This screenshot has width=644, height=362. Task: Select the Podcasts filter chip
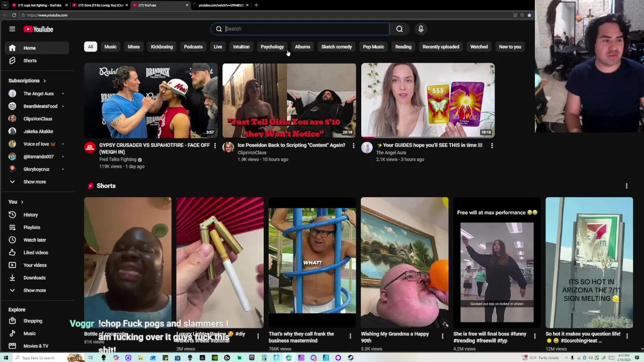click(x=193, y=47)
